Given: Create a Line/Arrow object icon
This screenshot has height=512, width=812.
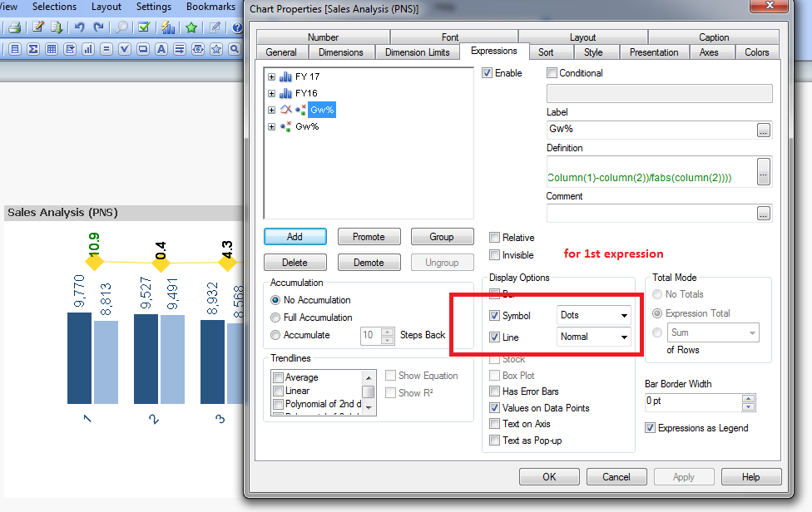Looking at the screenshot, I should (180, 49).
